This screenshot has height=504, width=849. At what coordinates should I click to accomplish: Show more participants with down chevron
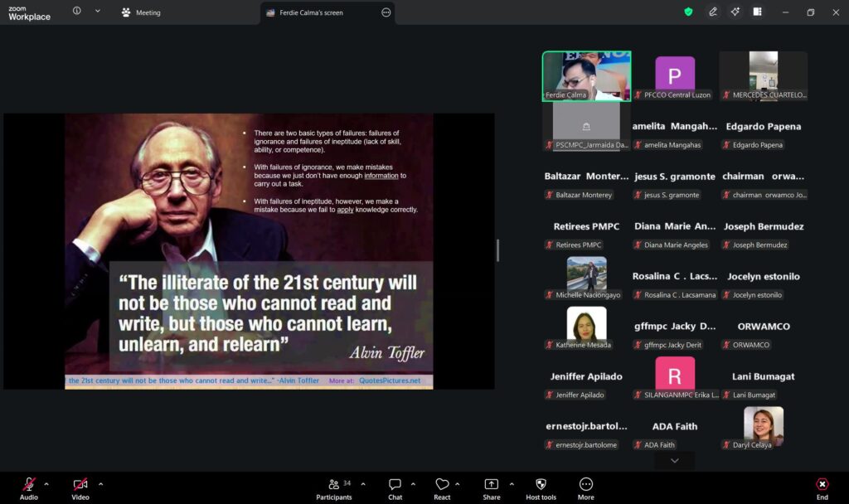(x=674, y=461)
